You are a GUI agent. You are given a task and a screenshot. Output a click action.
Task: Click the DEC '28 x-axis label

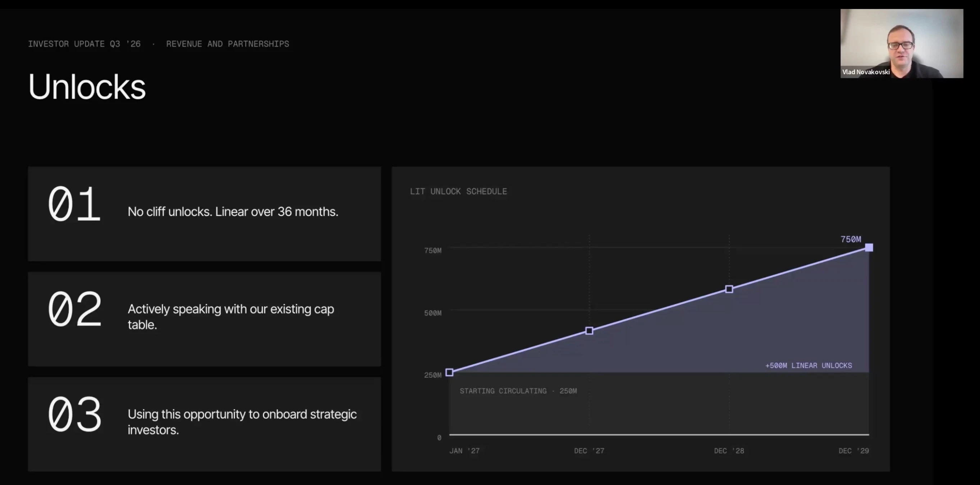(729, 451)
